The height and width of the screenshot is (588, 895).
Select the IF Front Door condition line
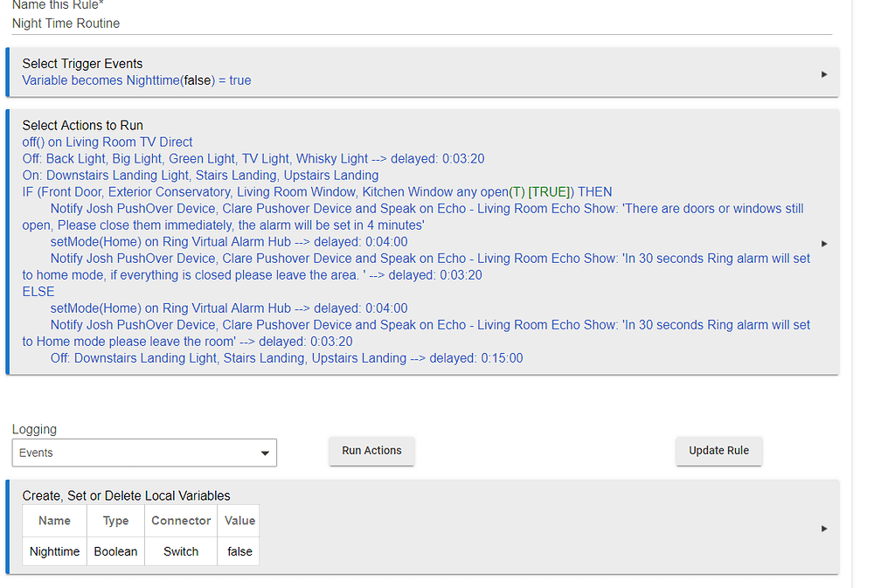coord(317,191)
